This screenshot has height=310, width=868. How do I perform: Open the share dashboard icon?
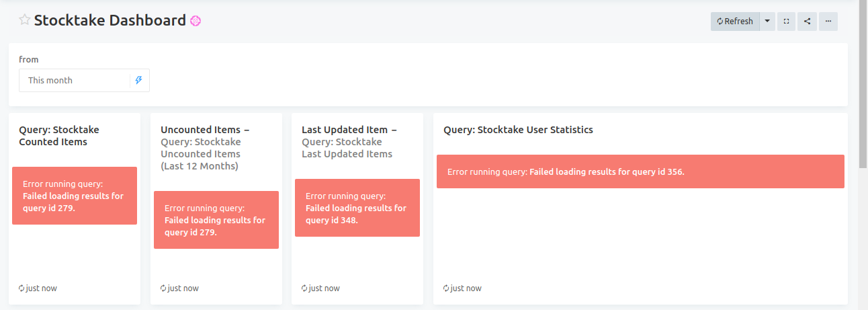(807, 22)
